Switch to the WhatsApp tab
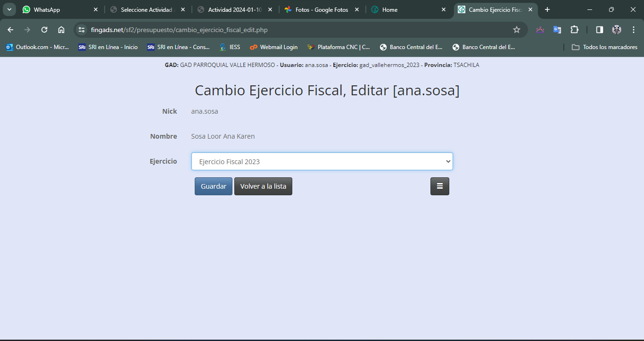This screenshot has width=644, height=341. click(57, 9)
